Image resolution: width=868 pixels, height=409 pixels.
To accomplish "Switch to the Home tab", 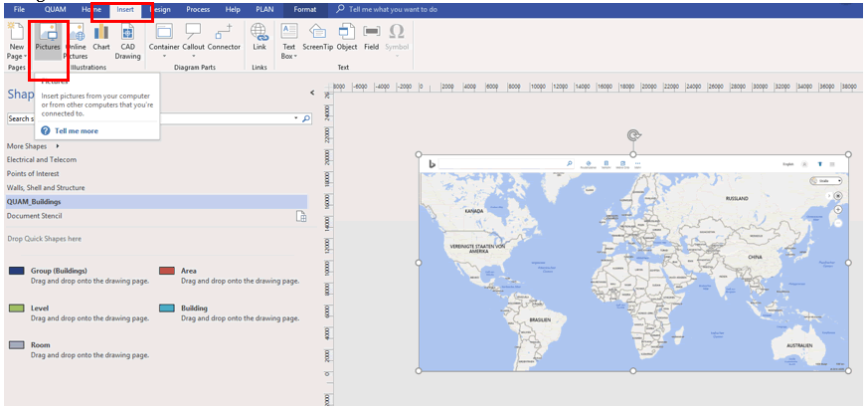I will (91, 9).
